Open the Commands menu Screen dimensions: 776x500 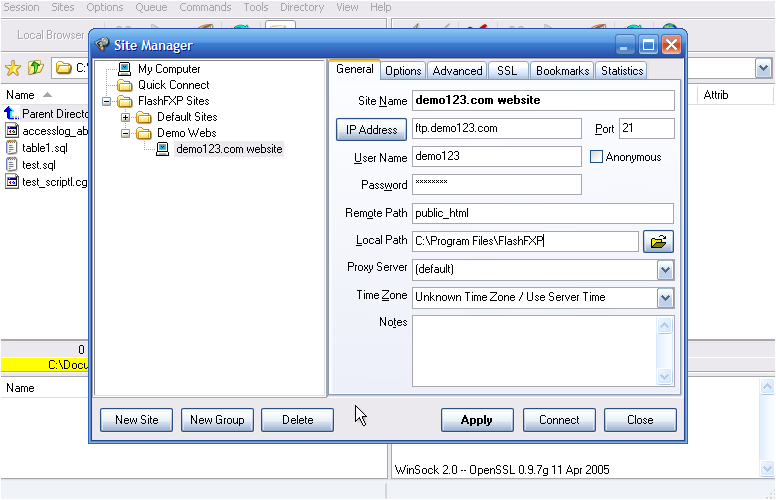[205, 7]
